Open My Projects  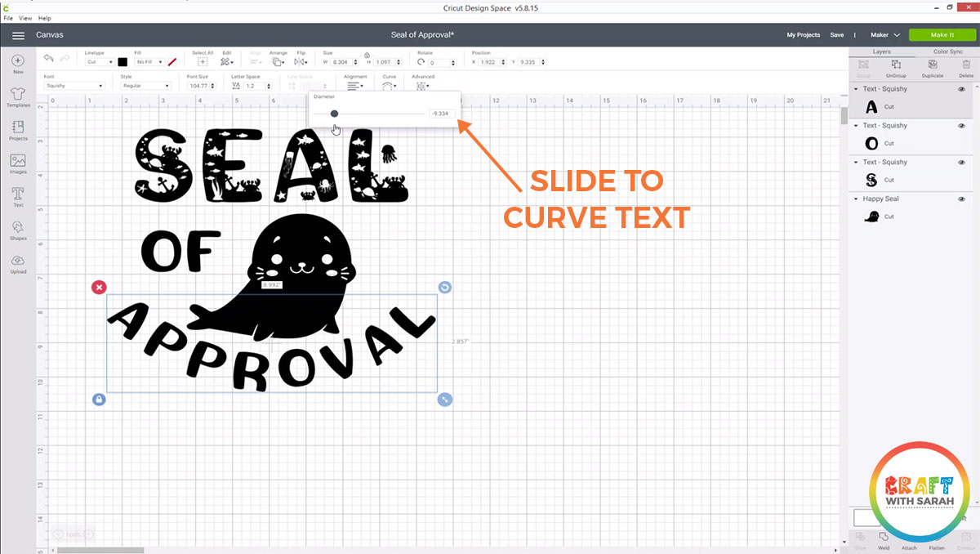point(803,35)
